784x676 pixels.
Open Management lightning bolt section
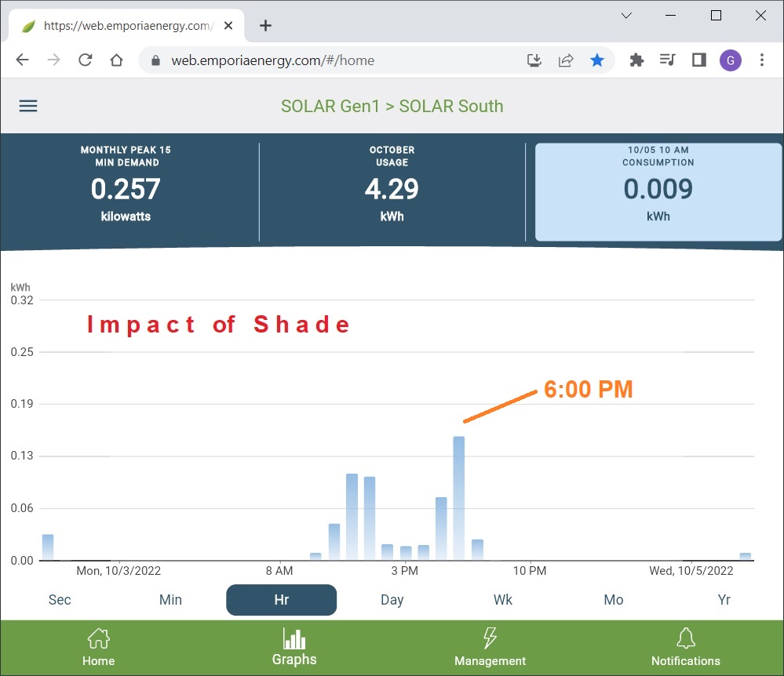(x=490, y=647)
